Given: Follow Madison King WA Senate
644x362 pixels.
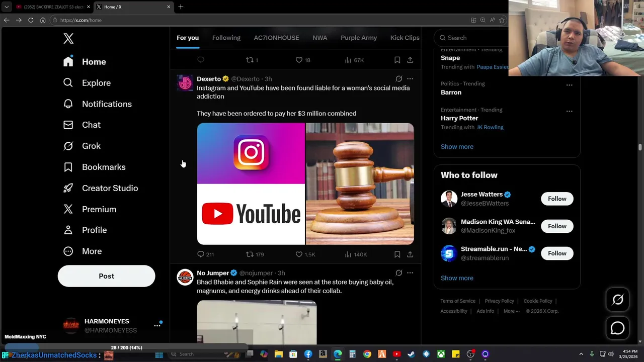Looking at the screenshot, I should click(557, 226).
